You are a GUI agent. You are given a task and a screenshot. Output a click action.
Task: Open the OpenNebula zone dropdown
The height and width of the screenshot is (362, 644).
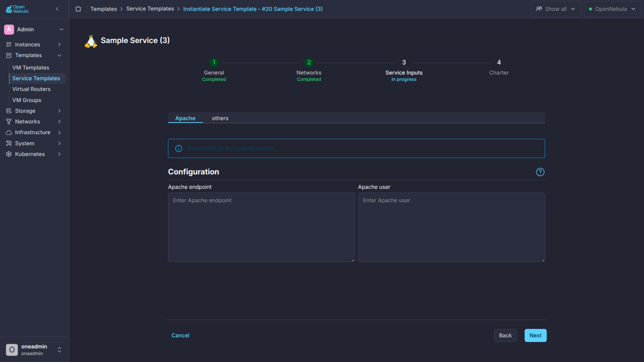tap(612, 9)
